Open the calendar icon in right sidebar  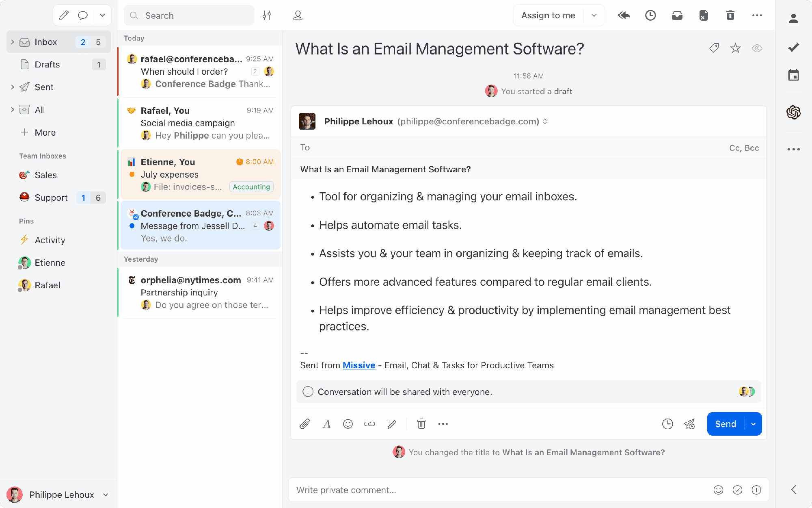(x=793, y=75)
